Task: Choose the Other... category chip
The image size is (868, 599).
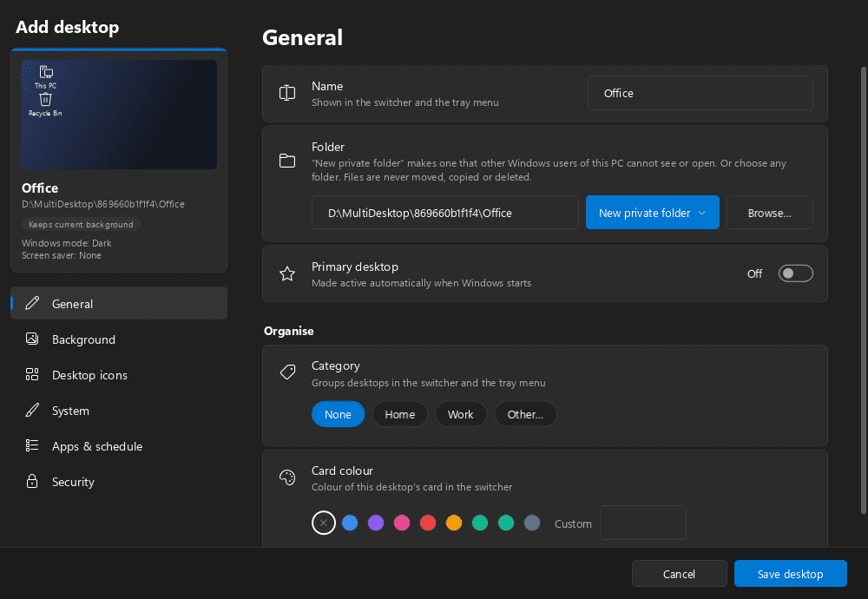Action: point(525,414)
